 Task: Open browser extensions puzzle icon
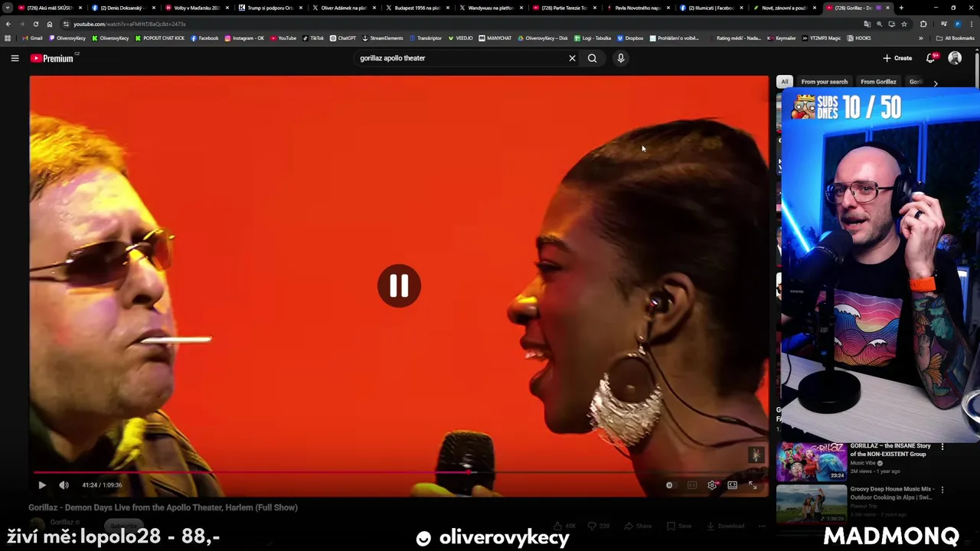(923, 24)
